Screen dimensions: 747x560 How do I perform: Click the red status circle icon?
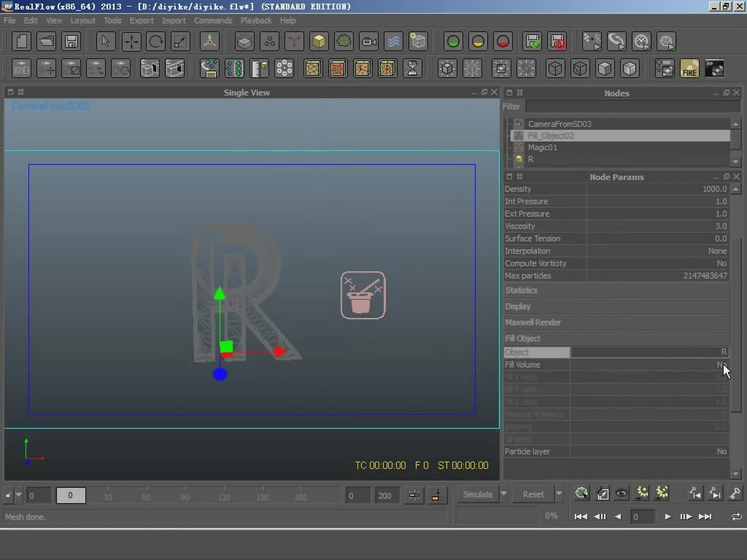(x=503, y=42)
